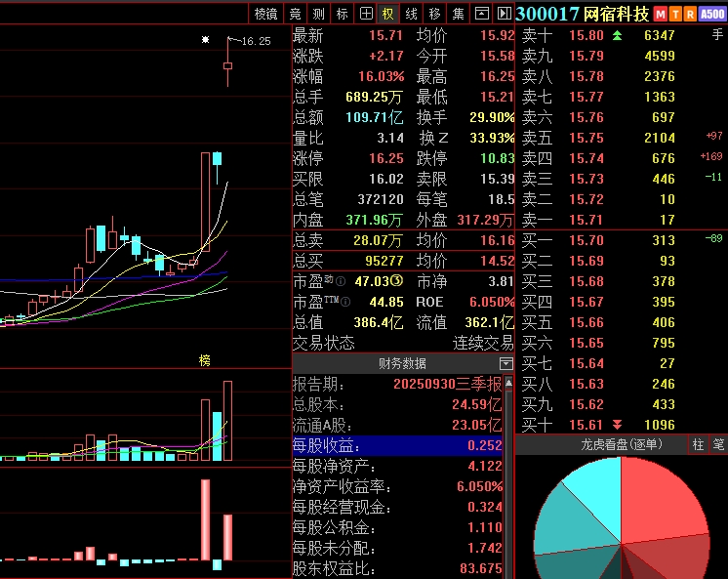The height and width of the screenshot is (579, 728).
Task: Click stock title 300017 网宿科技
Action: tap(582, 14)
